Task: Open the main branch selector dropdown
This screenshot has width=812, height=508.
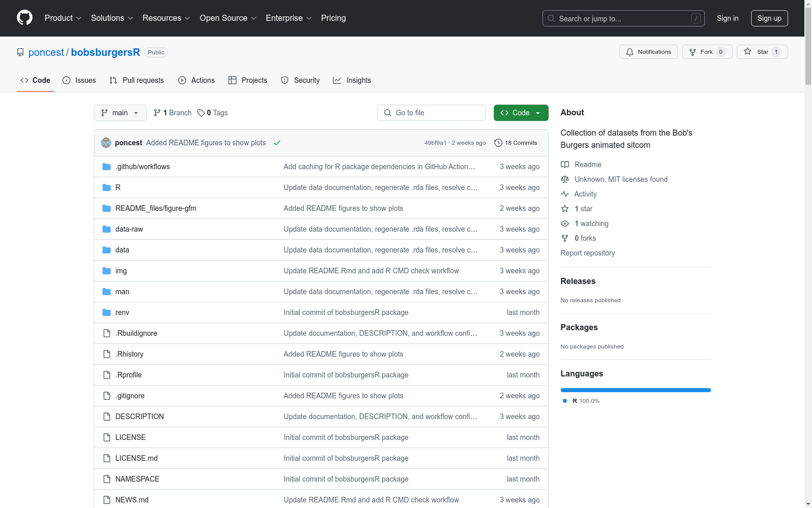Action: (x=120, y=113)
